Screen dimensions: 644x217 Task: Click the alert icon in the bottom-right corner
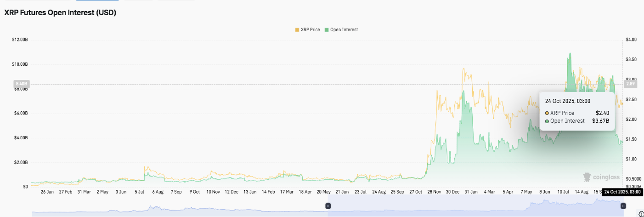[641, 213]
